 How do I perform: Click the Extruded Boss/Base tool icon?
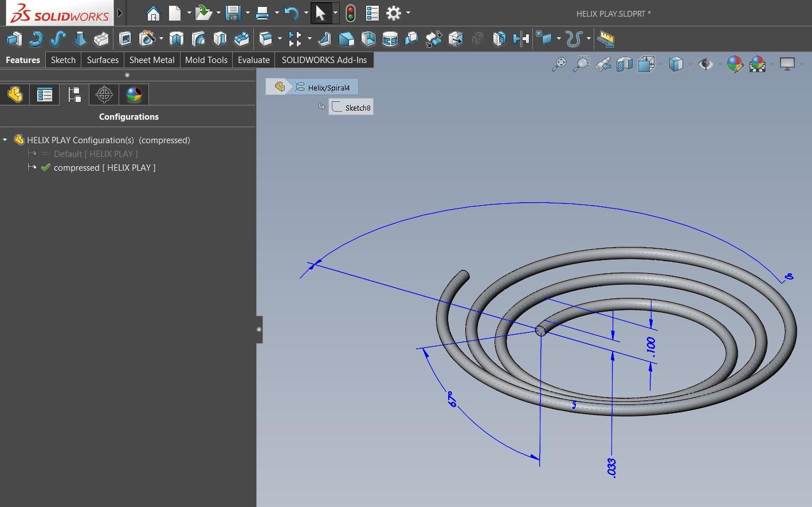coord(14,39)
